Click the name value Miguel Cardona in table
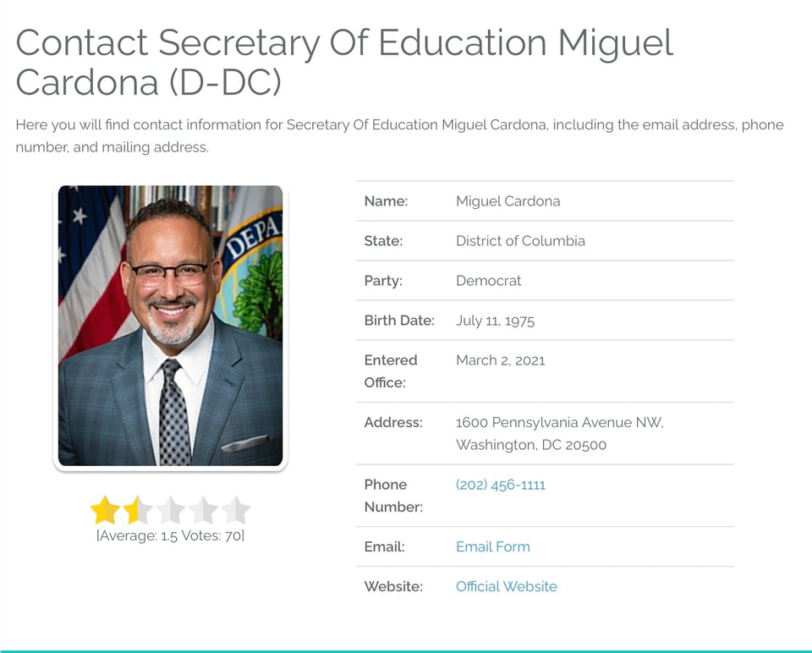The image size is (812, 653). click(507, 201)
